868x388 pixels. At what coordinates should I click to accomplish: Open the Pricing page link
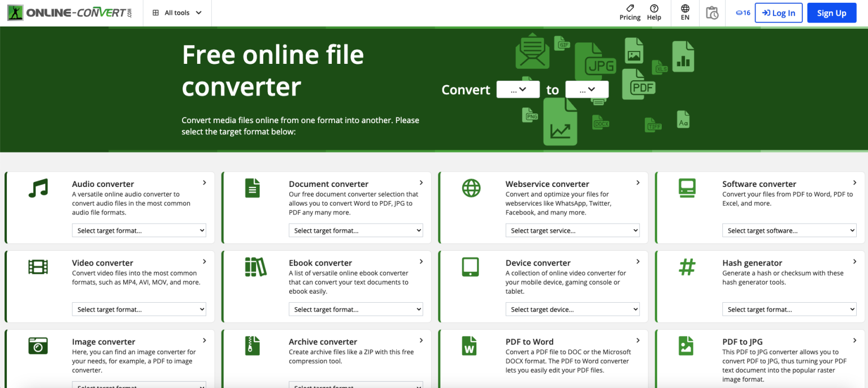click(630, 12)
